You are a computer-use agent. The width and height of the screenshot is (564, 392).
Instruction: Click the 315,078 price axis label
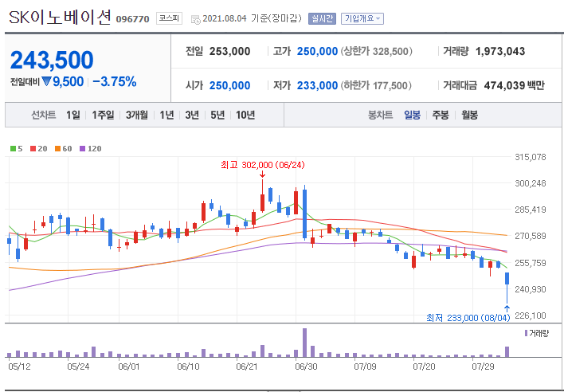click(x=531, y=157)
